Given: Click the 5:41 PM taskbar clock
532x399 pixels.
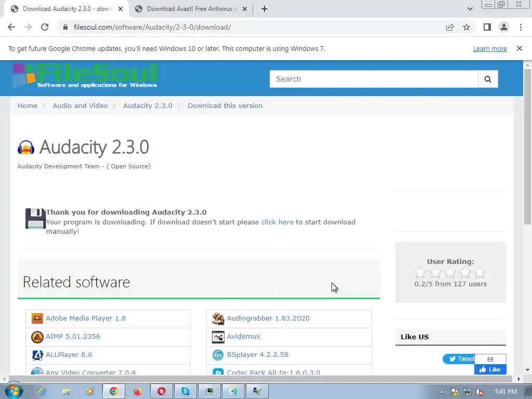Looking at the screenshot, I should coord(506,392).
